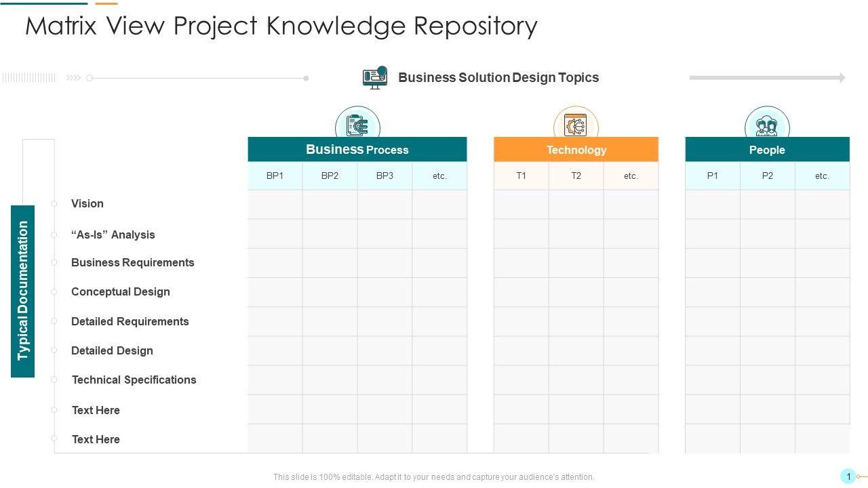868x488 pixels.
Task: Click the triple chevron arrows decoration
Action: pyautogui.click(x=73, y=78)
